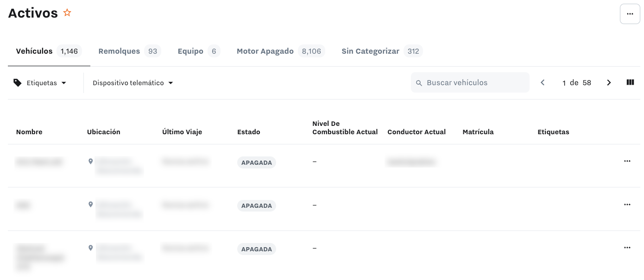This screenshot has height=280, width=644.
Task: Switch to the Equipo tab
Action: coord(198,51)
